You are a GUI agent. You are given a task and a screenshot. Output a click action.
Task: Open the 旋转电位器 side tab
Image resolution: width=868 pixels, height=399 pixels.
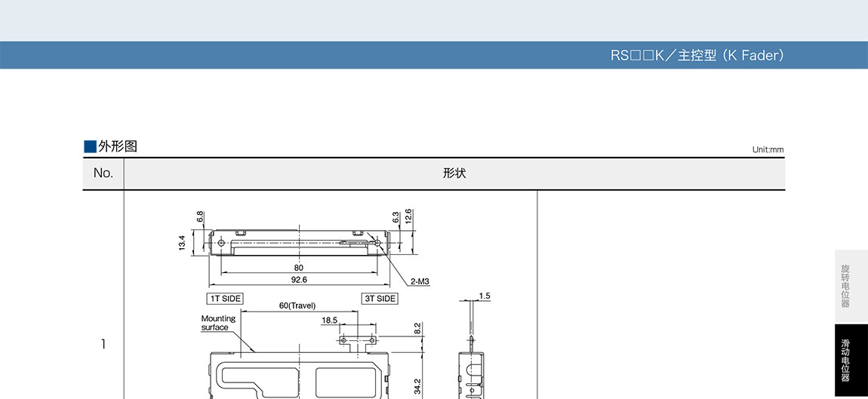click(845, 286)
